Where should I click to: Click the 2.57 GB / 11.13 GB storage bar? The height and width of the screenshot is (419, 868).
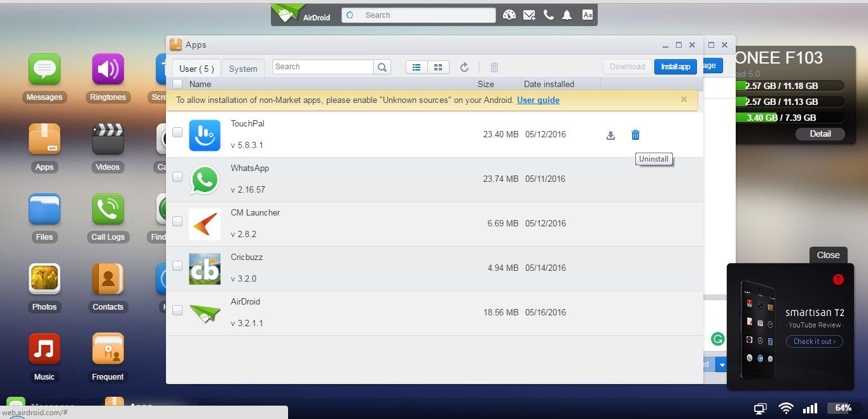point(790,102)
